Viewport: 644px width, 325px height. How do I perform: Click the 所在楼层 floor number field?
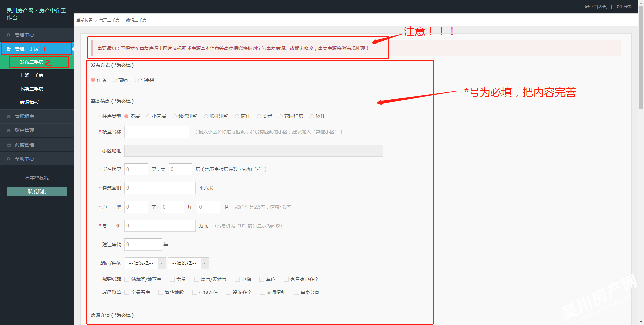[136, 169]
